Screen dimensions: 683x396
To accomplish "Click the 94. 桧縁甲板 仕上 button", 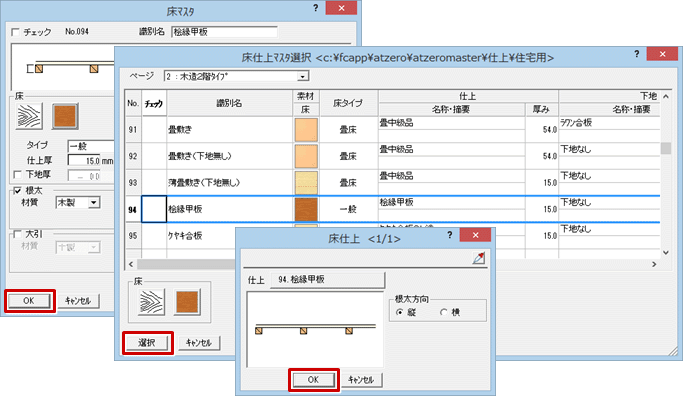I will pos(328,280).
